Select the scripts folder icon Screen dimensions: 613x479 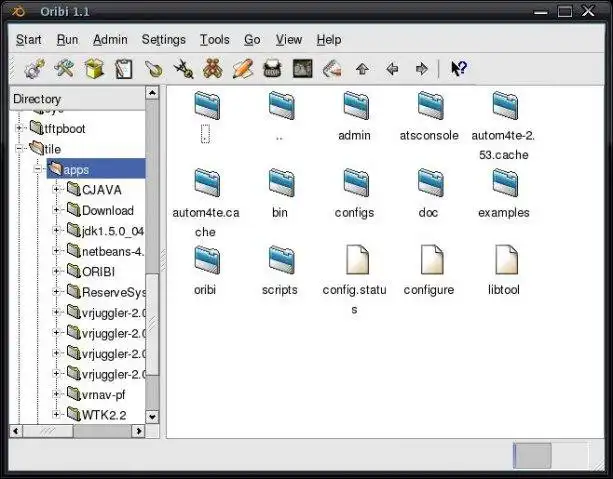[281, 260]
